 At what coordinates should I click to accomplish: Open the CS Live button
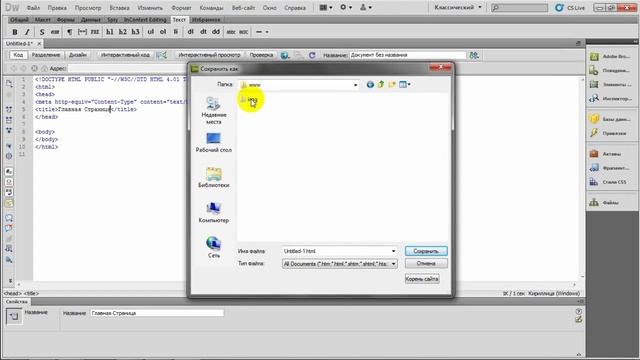[x=570, y=7]
